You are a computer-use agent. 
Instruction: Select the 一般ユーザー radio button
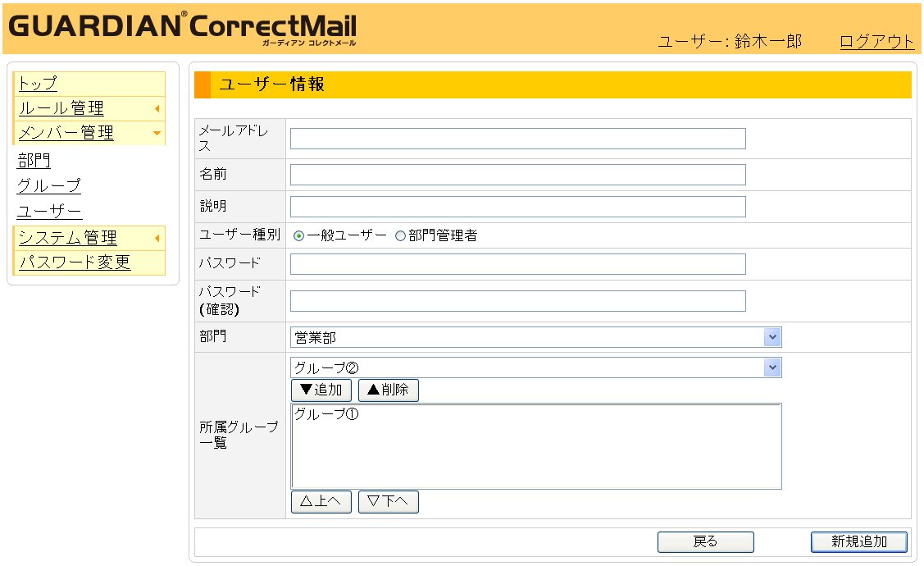point(298,236)
